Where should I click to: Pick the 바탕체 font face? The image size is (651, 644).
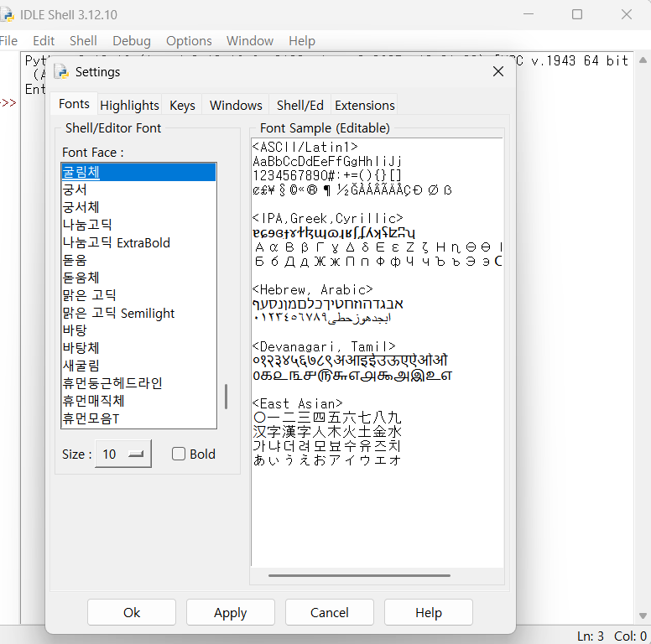pos(138,348)
